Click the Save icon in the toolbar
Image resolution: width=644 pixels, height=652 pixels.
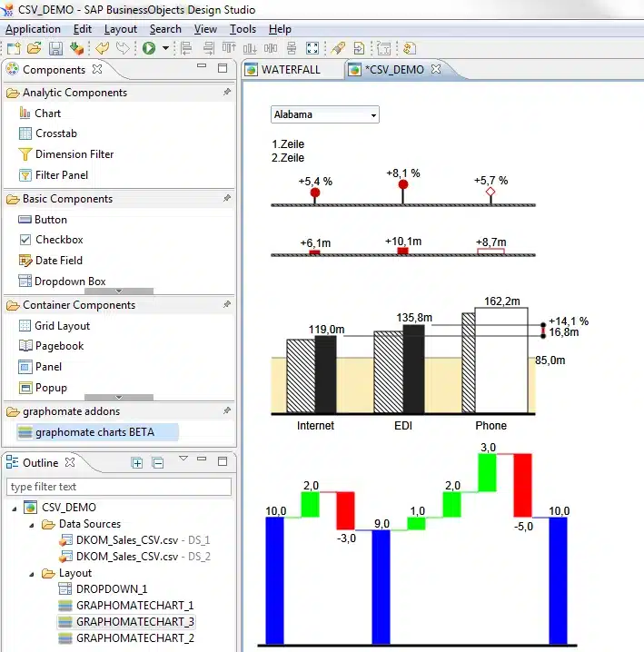pyautogui.click(x=55, y=48)
